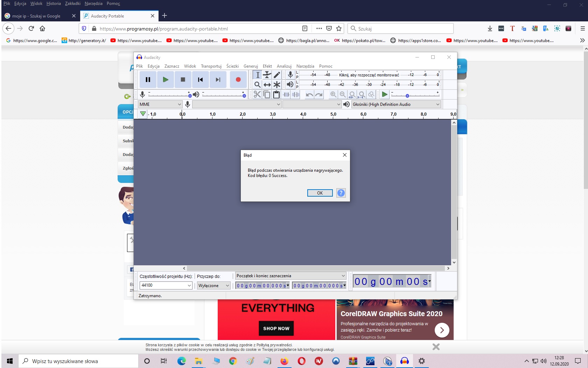Click the Undo arrow icon
Image resolution: width=588 pixels, height=368 pixels.
(x=309, y=94)
